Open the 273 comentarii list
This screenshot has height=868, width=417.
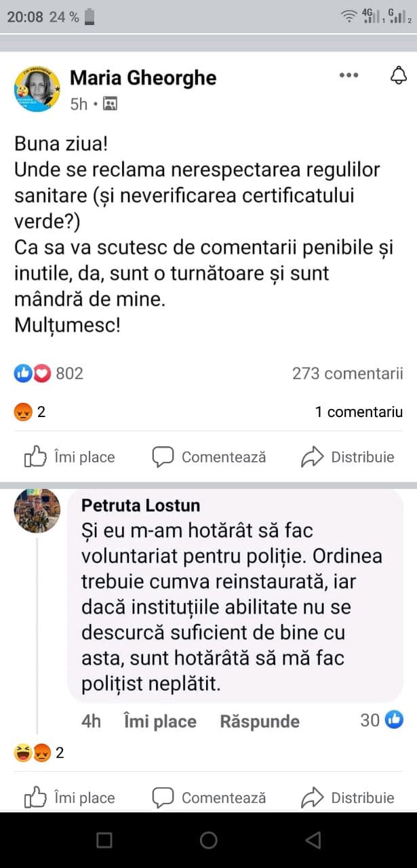click(x=347, y=373)
